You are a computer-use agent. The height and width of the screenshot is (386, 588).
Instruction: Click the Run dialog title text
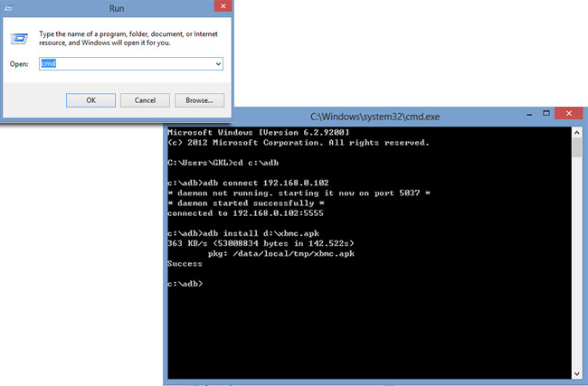click(117, 8)
